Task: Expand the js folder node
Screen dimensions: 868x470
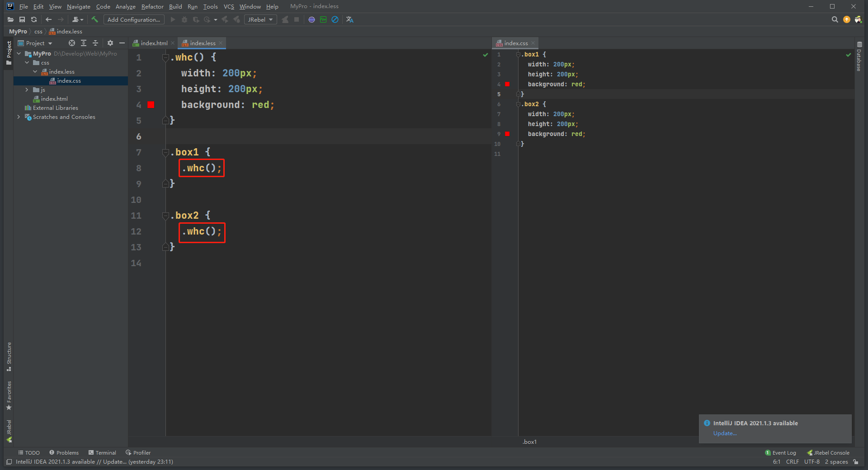Action: click(x=27, y=90)
